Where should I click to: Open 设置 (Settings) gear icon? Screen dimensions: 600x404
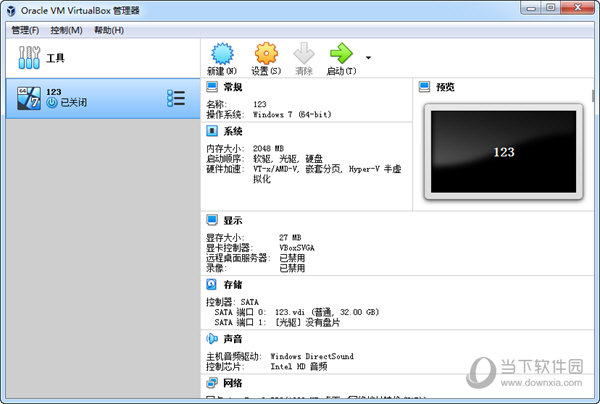coord(266,54)
